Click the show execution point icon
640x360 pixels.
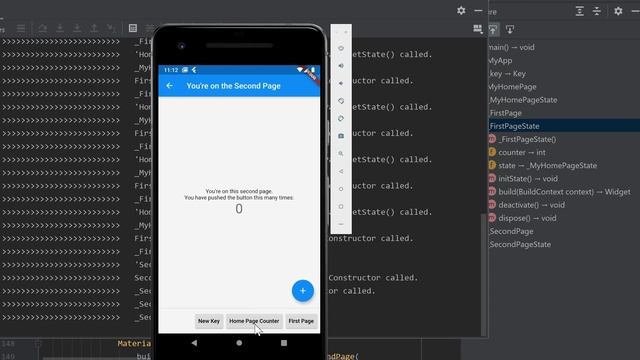tap(21, 28)
